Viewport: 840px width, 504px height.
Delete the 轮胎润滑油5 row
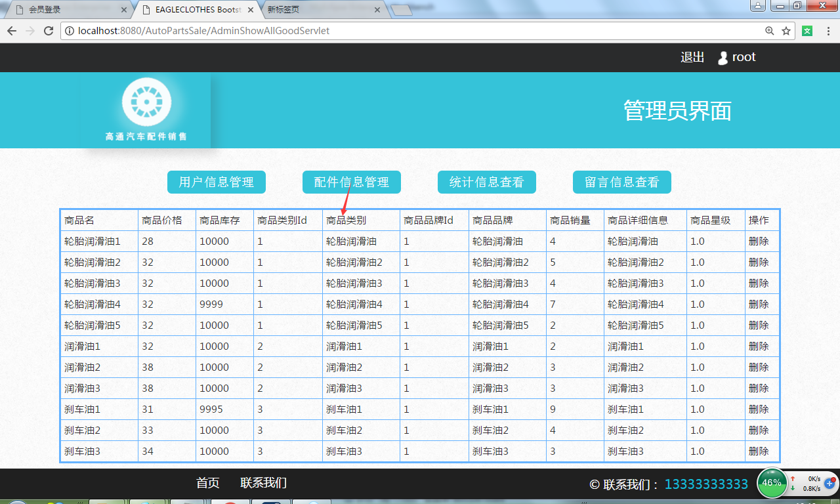pos(759,325)
